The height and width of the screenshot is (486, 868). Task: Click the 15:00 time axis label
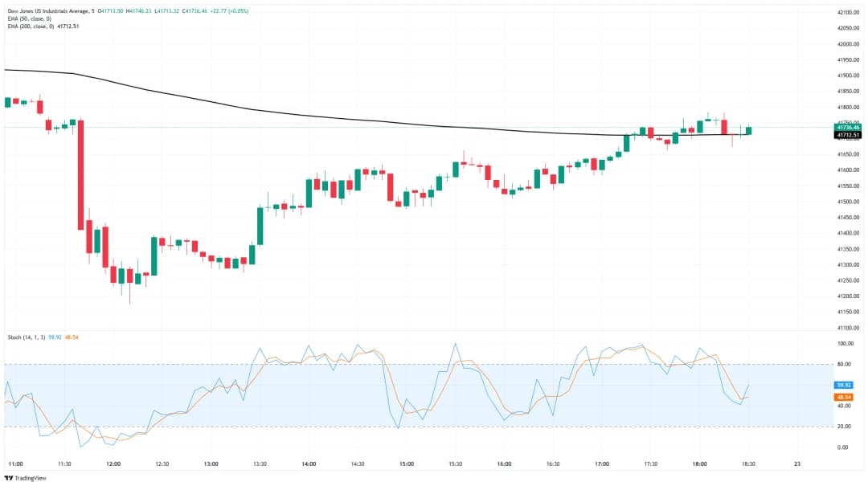click(x=407, y=464)
